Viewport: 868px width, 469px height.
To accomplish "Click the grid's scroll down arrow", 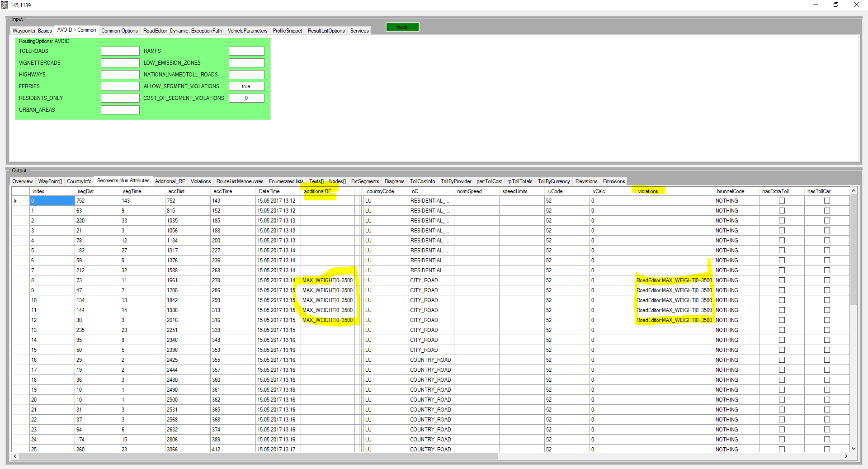I will pos(854,449).
